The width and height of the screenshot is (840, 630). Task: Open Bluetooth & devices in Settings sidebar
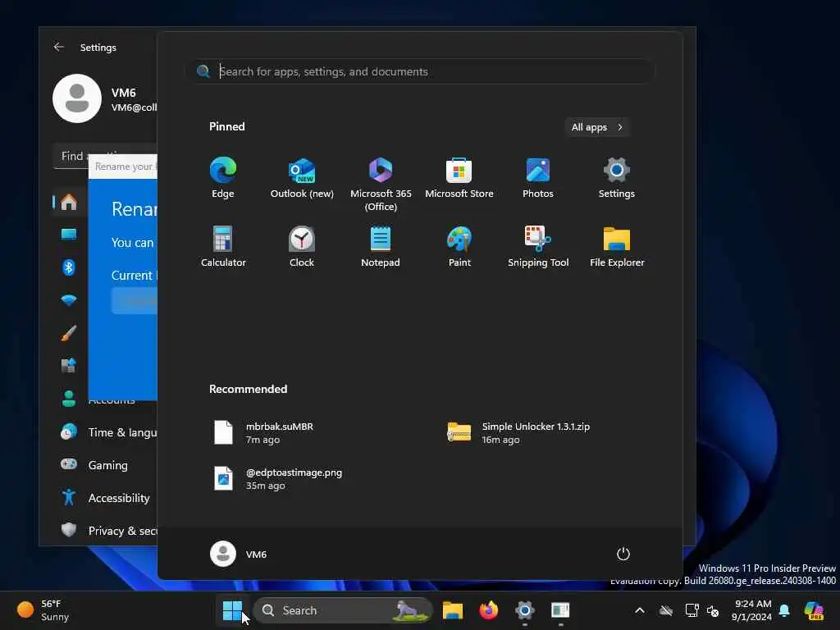[x=69, y=267]
